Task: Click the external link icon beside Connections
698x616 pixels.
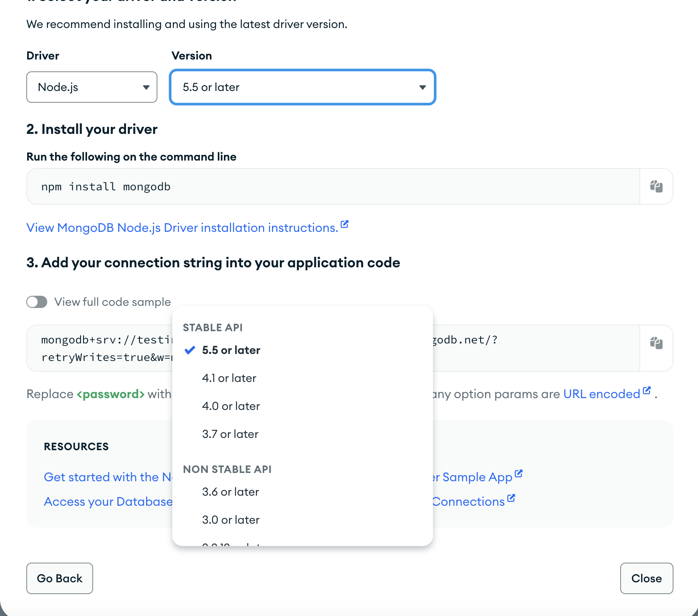Action: click(511, 498)
